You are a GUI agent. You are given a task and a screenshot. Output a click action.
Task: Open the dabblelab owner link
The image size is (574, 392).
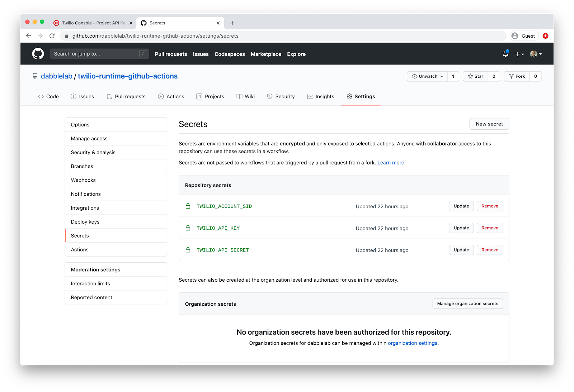tap(57, 76)
